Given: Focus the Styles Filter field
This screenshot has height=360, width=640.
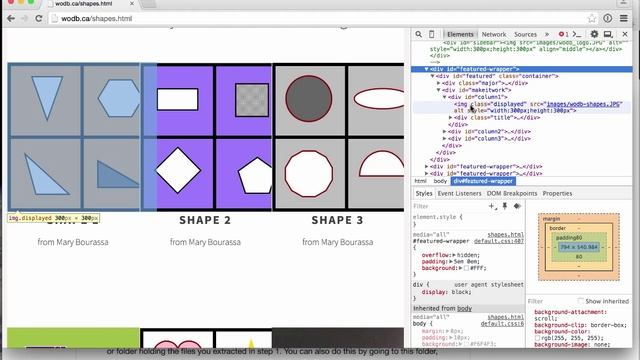Looking at the screenshot, I should pyautogui.click(x=448, y=206).
